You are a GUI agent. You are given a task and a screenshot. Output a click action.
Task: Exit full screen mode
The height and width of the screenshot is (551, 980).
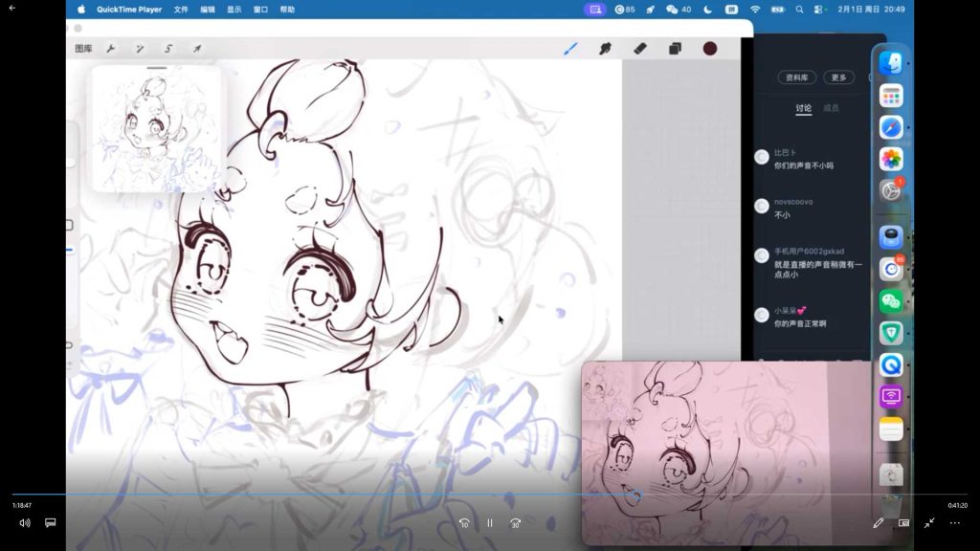[929, 523]
